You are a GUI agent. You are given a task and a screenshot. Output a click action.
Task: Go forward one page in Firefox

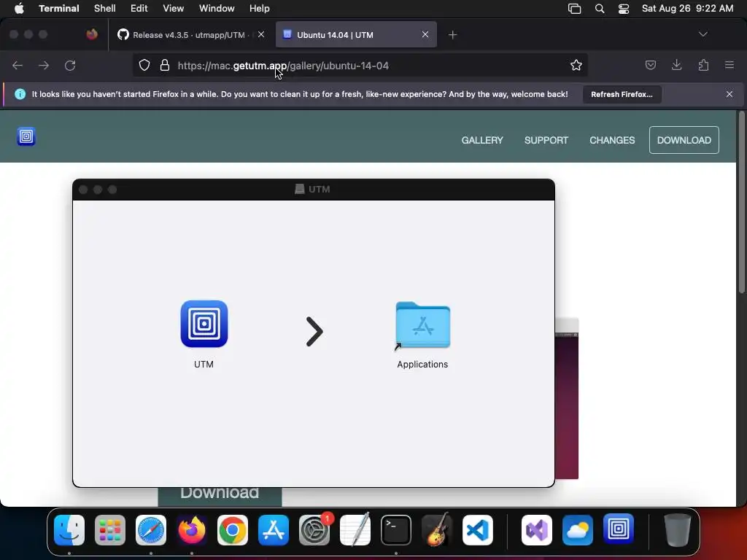pos(44,65)
